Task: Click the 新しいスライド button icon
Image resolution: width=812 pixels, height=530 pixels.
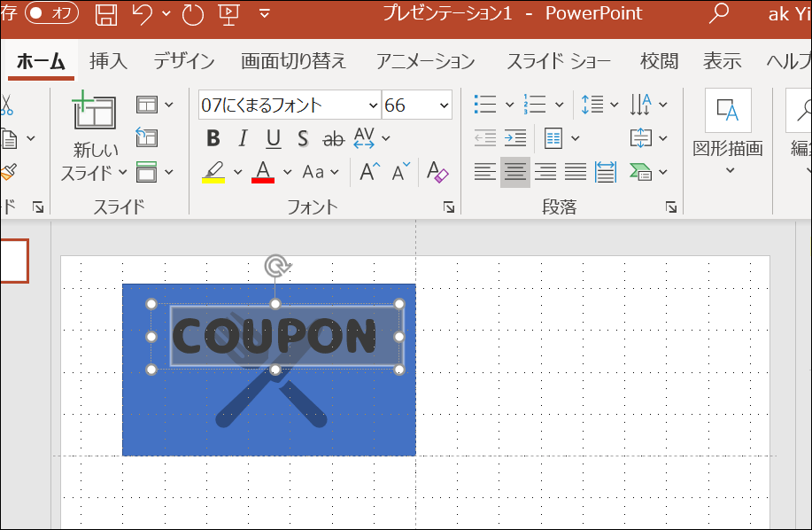Action: coord(94,109)
